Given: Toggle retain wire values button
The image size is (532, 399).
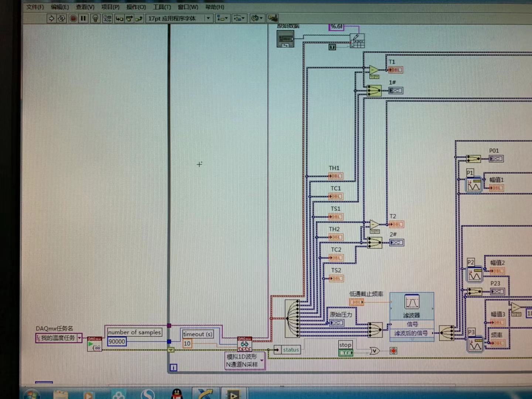Looking at the screenshot, I should click(x=107, y=18).
